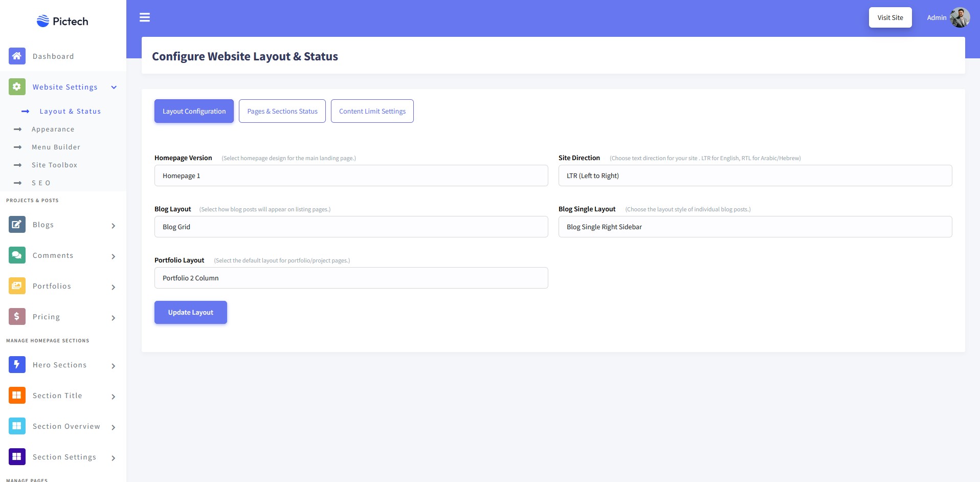Open the Site Direction dropdown

(755, 176)
